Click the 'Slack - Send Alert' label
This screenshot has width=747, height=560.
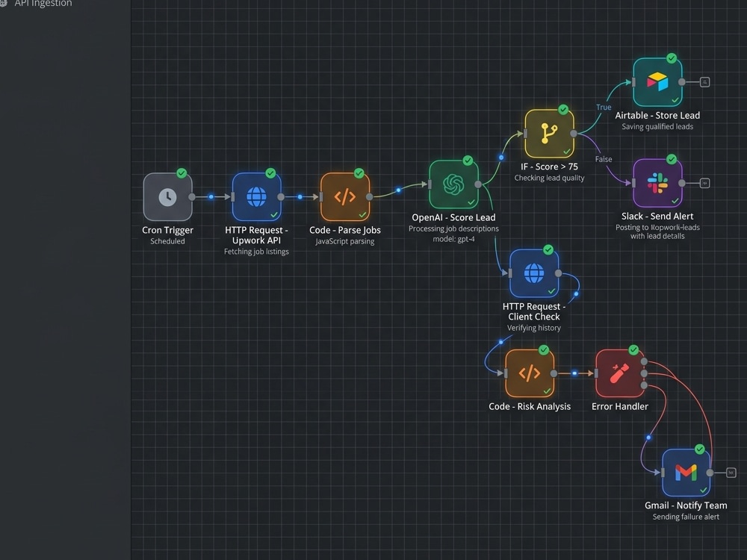point(657,217)
